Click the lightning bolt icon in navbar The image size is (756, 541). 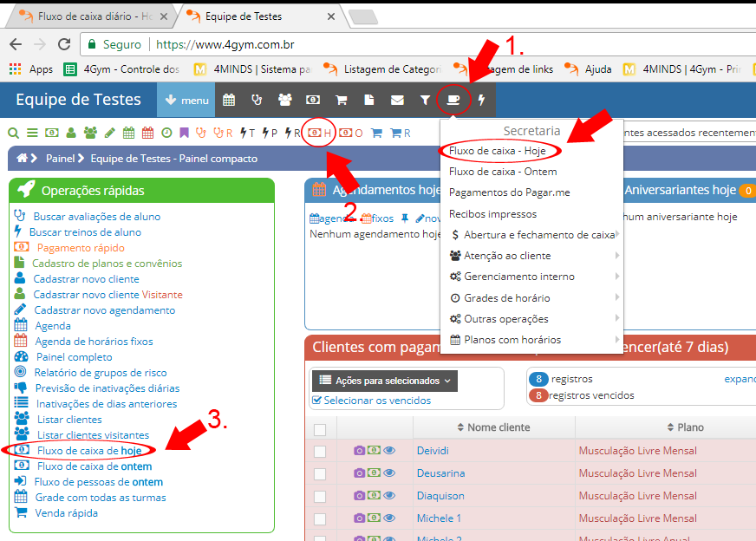481,101
